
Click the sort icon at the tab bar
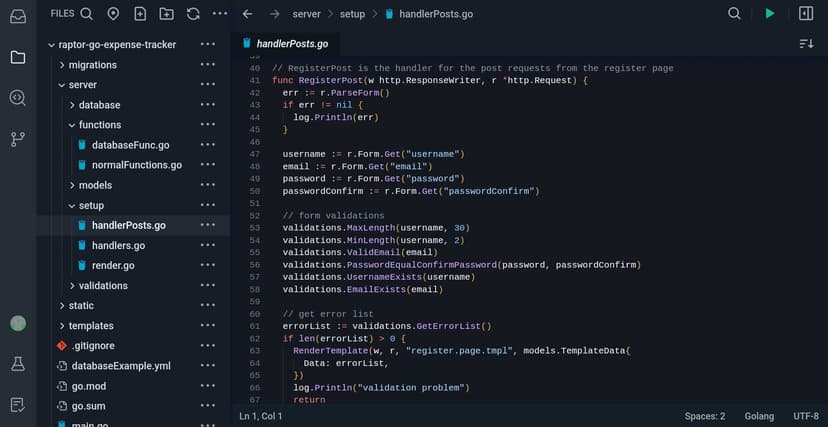(806, 44)
